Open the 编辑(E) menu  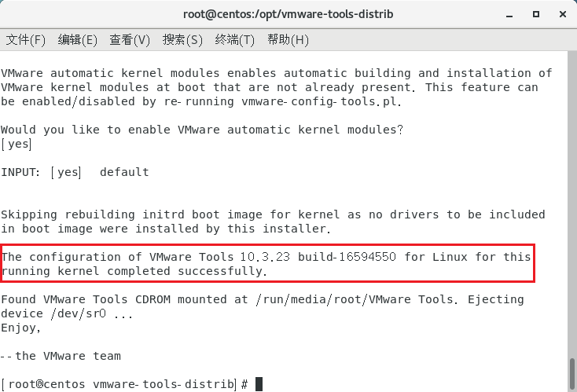pyautogui.click(x=77, y=40)
